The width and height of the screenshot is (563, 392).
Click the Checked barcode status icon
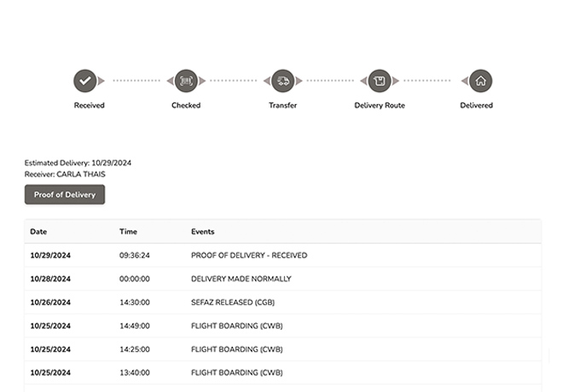pyautogui.click(x=186, y=81)
